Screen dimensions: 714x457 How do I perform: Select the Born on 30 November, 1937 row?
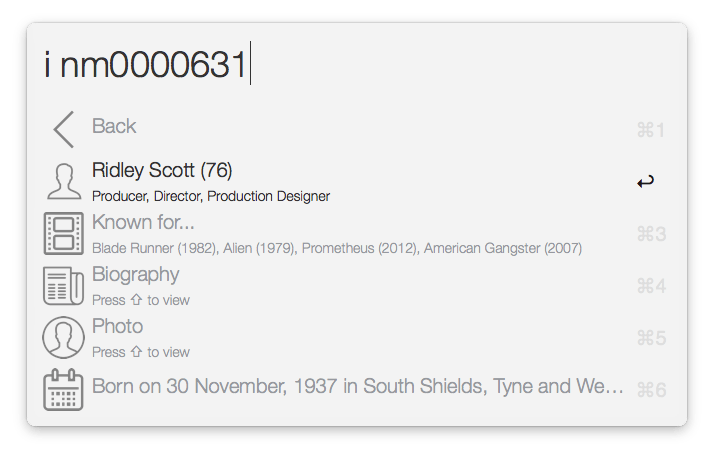357,386
